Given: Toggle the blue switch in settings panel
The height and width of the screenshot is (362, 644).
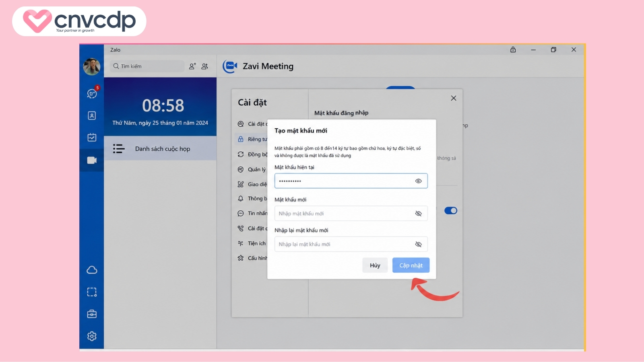Looking at the screenshot, I should click(451, 211).
